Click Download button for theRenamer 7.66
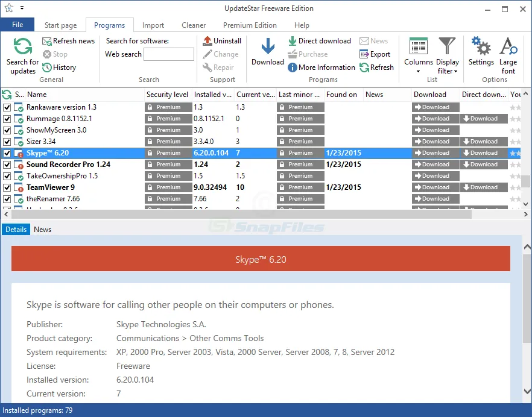Viewport: 532px width, 417px height. click(x=435, y=199)
